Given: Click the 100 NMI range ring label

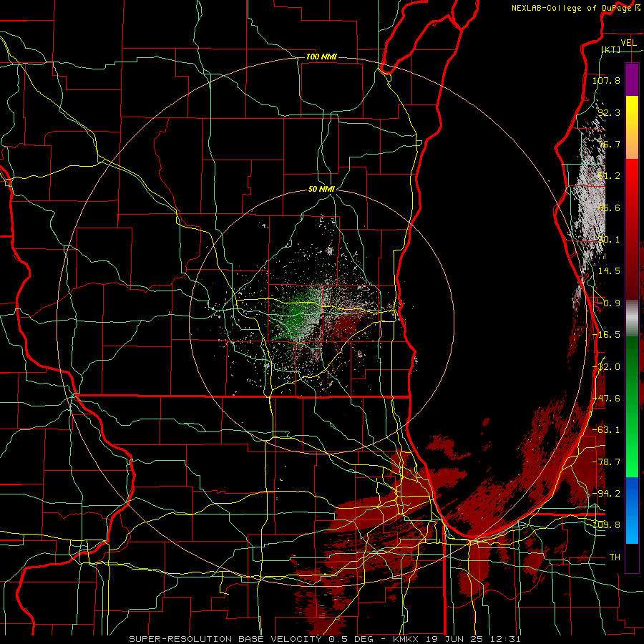Looking at the screenshot, I should [x=321, y=57].
